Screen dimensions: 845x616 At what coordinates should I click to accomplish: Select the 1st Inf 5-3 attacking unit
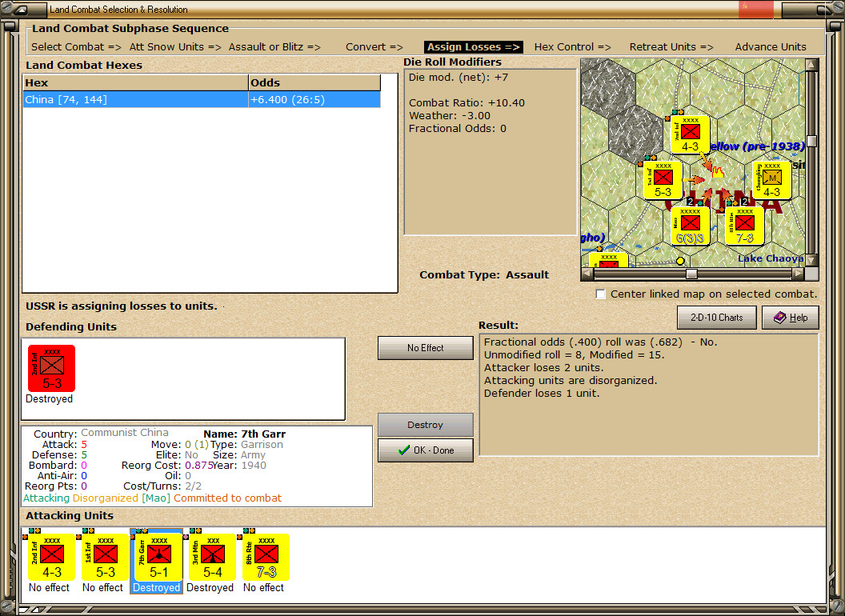point(106,557)
